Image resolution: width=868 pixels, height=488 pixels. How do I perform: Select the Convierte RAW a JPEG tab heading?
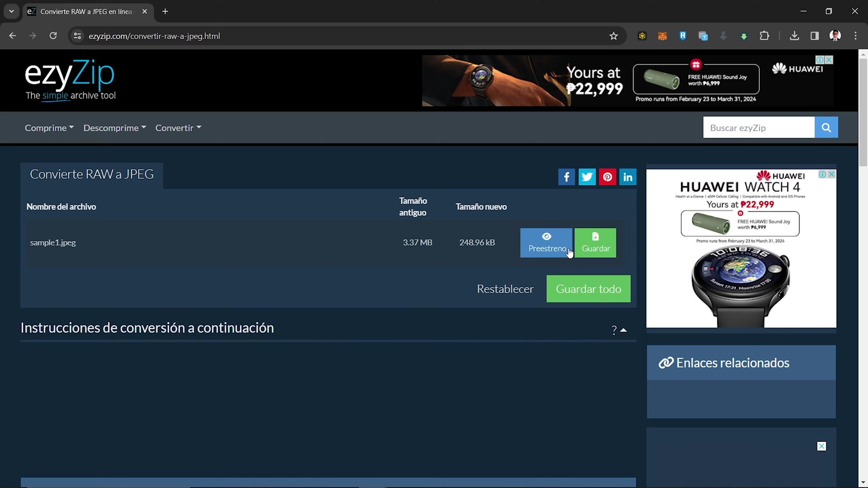pos(92,174)
